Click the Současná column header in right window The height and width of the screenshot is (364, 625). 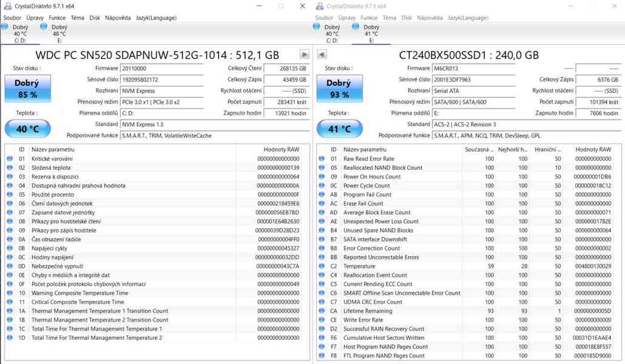479,149
